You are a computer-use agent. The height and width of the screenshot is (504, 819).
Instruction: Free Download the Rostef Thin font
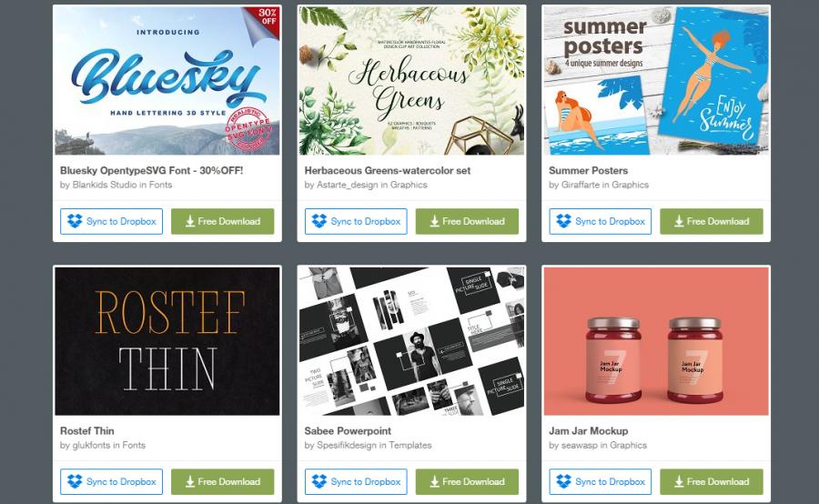click(x=223, y=481)
